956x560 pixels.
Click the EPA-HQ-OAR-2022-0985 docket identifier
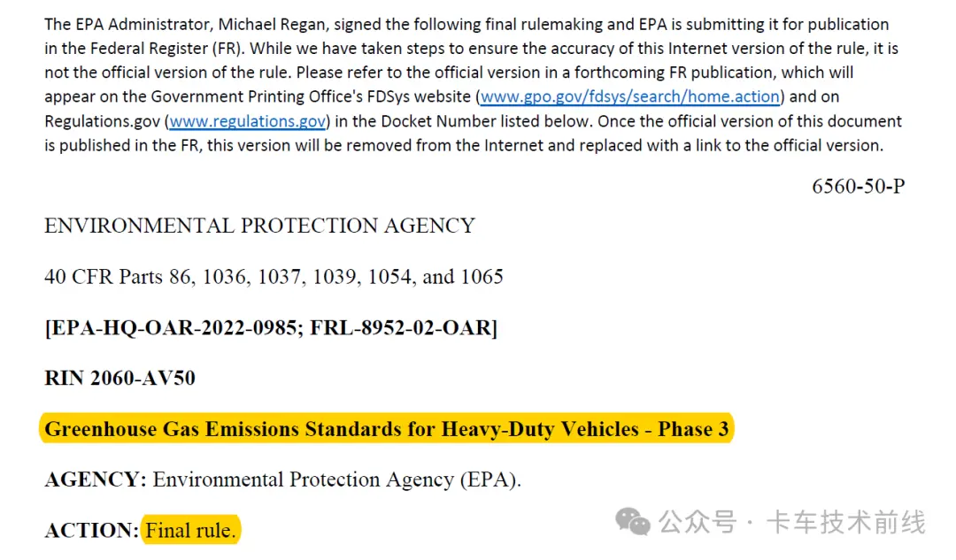pos(173,327)
